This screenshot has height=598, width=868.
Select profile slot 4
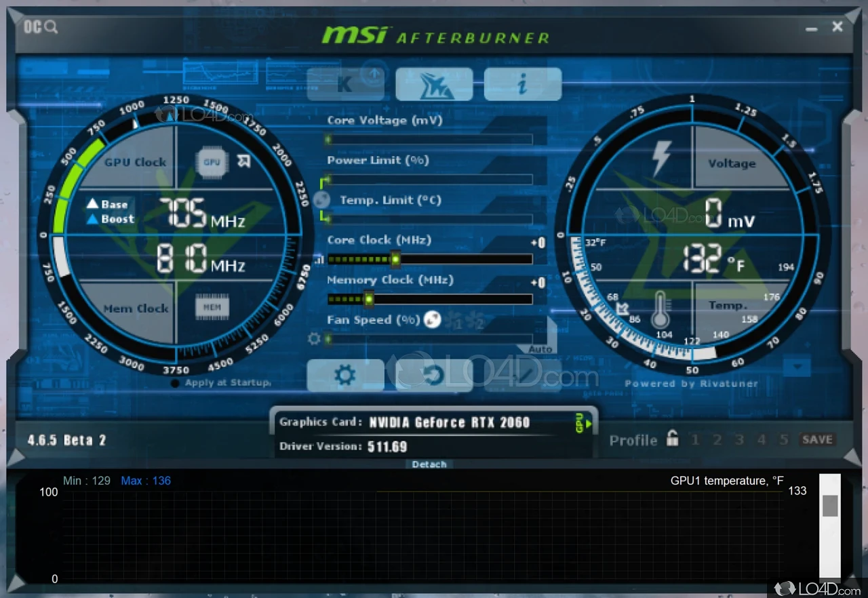tap(762, 440)
